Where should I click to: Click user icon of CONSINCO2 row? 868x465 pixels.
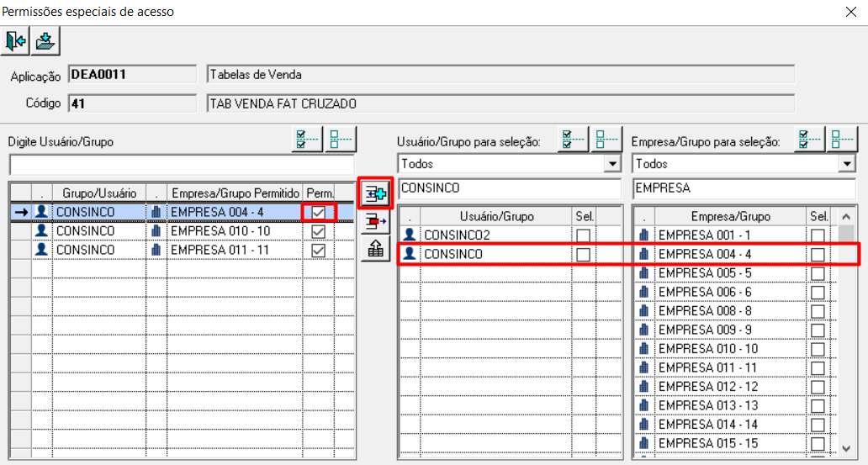[410, 235]
